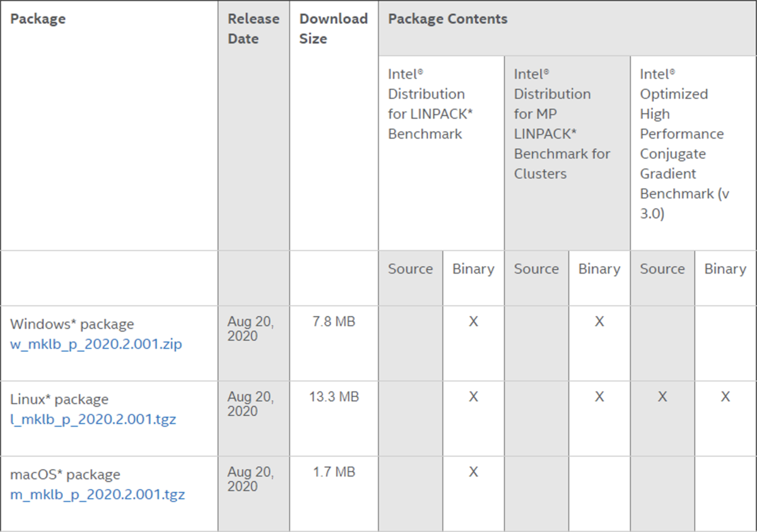
Task: Select the X for Windows LINPACK Binary
Action: tap(473, 321)
